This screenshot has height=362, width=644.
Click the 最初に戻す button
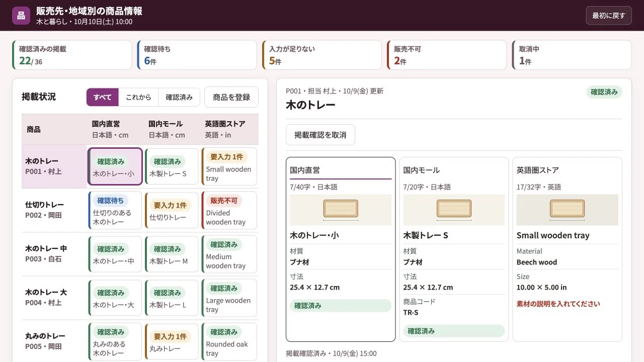point(608,16)
